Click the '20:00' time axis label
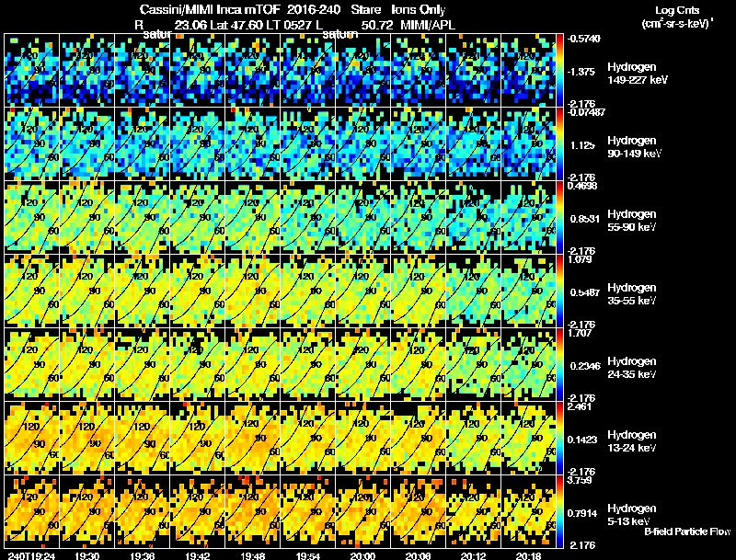This screenshot has width=736, height=560. [362, 555]
